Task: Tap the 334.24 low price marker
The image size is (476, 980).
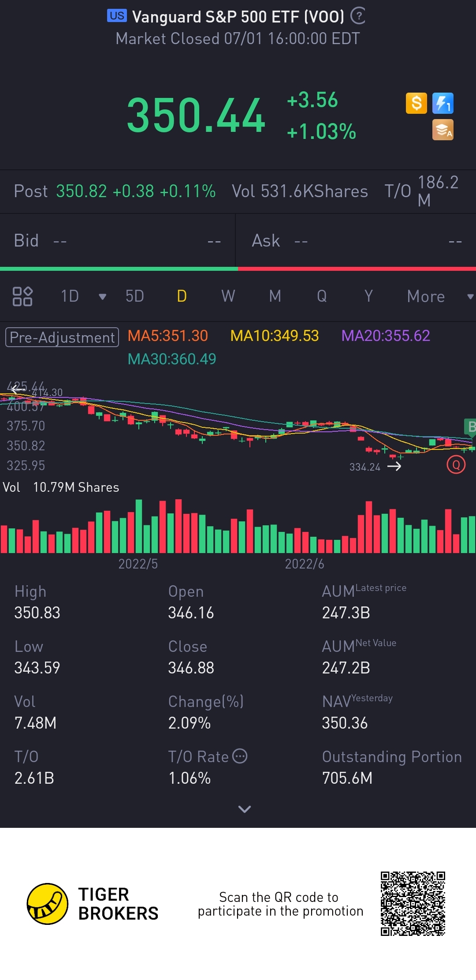Action: tap(365, 467)
